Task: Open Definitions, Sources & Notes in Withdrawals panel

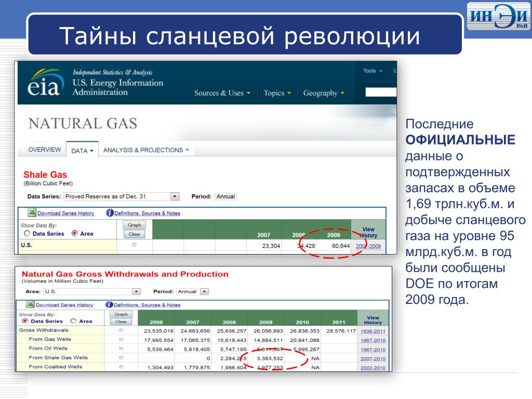Action: (147, 304)
